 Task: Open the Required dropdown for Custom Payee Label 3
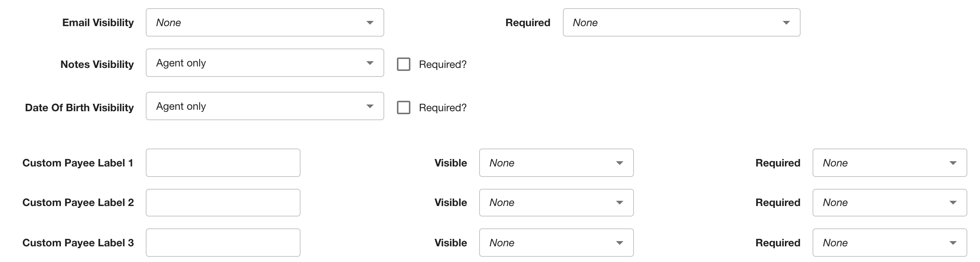[889, 242]
